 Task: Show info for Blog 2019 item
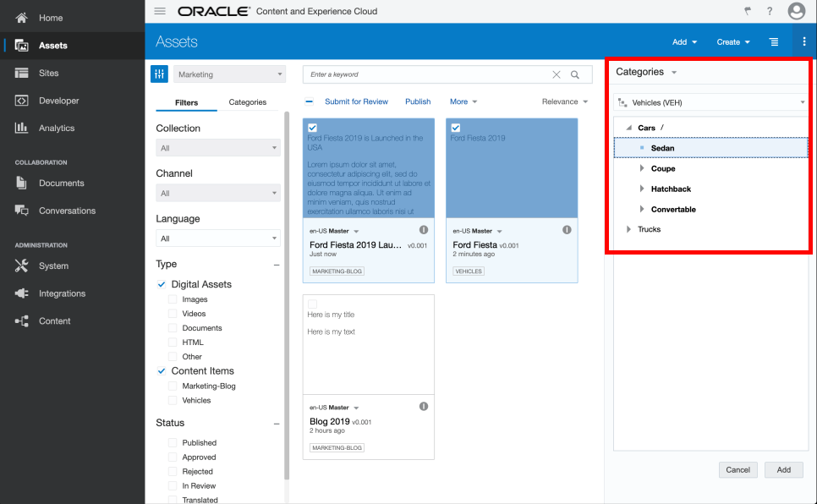pos(424,407)
